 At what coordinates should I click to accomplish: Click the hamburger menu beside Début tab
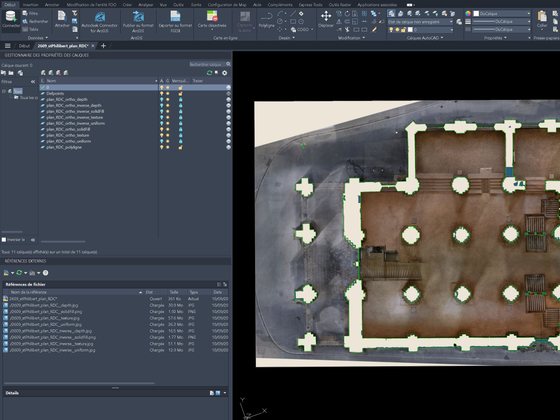(x=8, y=46)
